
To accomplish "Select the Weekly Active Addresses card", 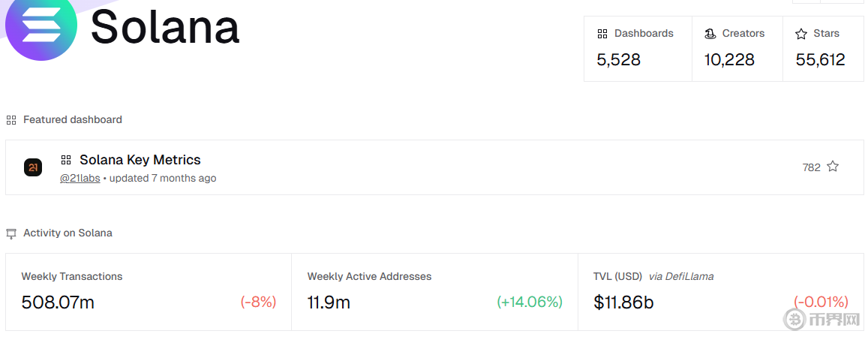I will [434, 291].
